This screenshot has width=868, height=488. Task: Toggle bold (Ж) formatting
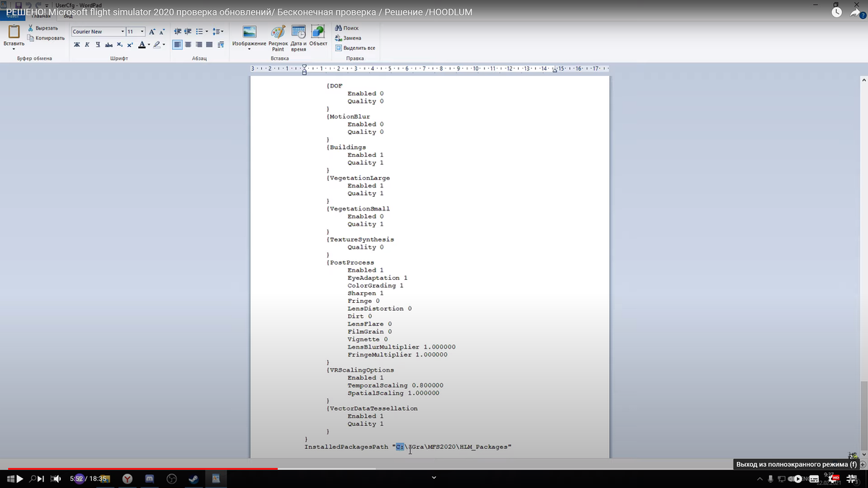tap(77, 44)
